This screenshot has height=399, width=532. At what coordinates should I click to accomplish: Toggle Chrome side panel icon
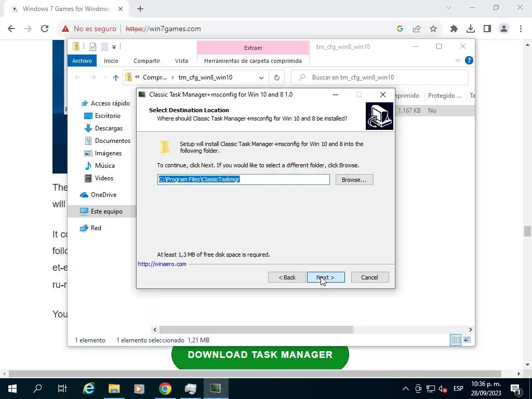(x=487, y=29)
